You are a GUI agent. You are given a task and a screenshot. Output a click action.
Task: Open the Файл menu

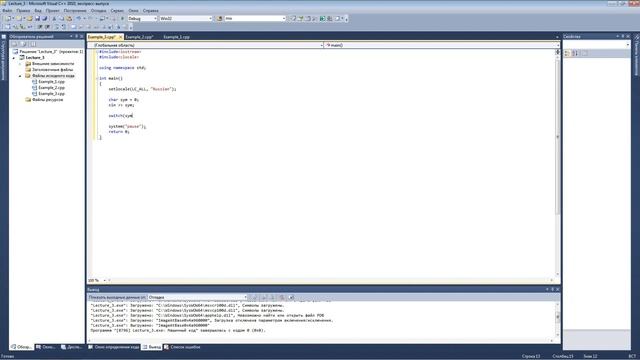[x=7, y=11]
